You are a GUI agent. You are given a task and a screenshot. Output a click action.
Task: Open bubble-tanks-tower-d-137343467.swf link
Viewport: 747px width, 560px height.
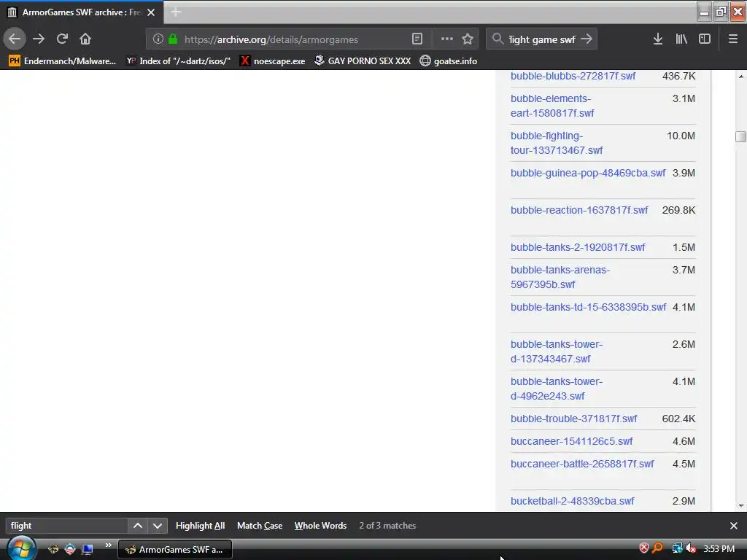coord(557,351)
